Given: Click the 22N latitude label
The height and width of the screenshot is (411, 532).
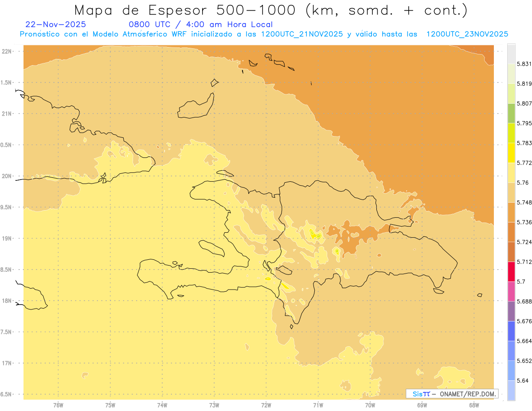Looking at the screenshot, I should (7, 51).
